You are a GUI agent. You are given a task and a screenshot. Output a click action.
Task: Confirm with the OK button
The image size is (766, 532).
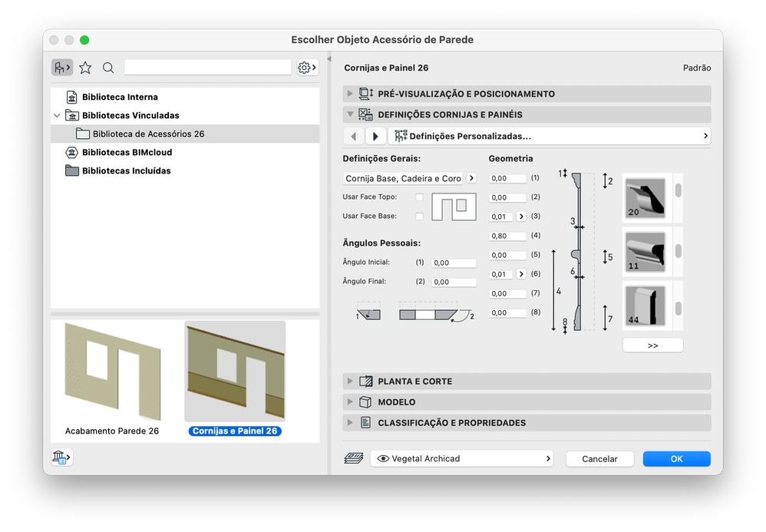click(x=677, y=459)
